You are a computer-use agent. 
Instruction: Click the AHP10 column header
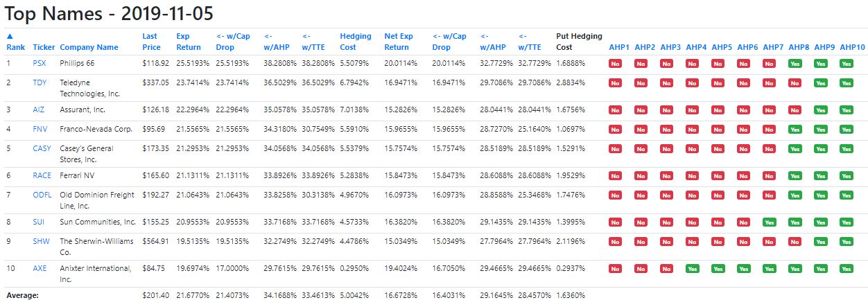click(x=852, y=47)
